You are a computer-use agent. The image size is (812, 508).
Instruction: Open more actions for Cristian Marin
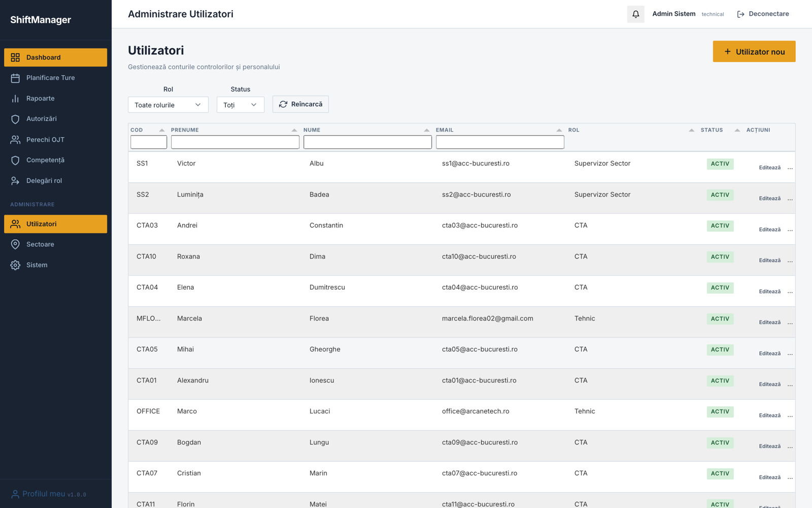point(790,478)
